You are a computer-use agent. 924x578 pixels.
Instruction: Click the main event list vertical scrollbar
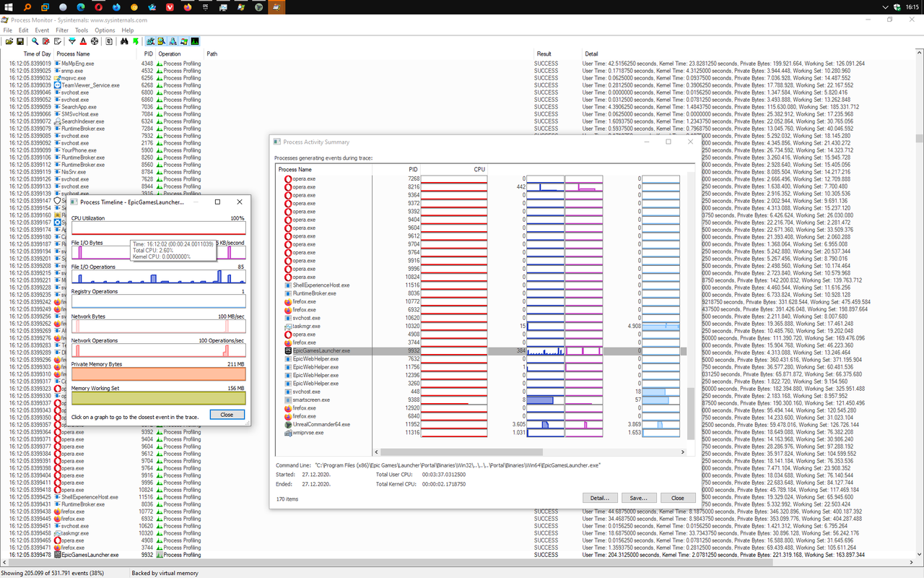[x=919, y=303]
